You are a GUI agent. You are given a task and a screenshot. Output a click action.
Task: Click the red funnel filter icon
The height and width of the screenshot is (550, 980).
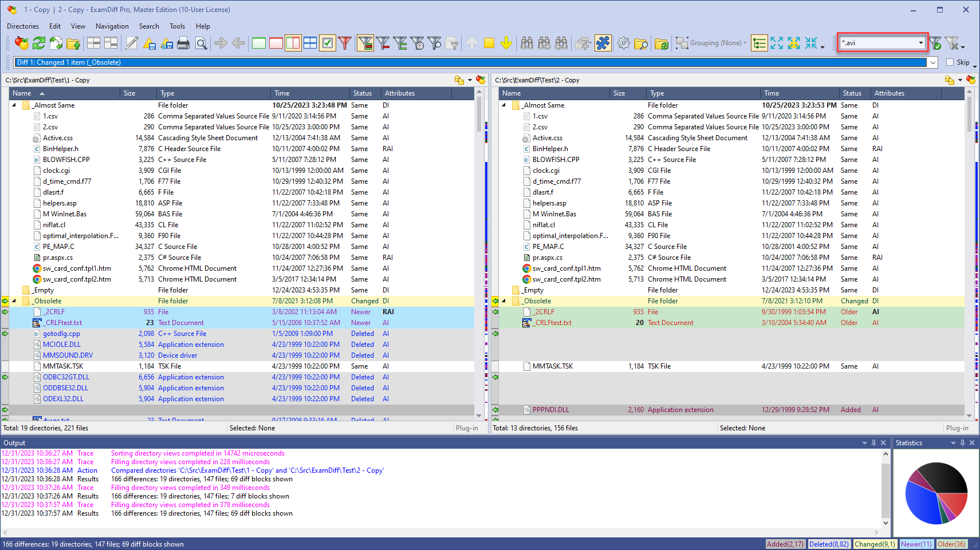pos(345,43)
